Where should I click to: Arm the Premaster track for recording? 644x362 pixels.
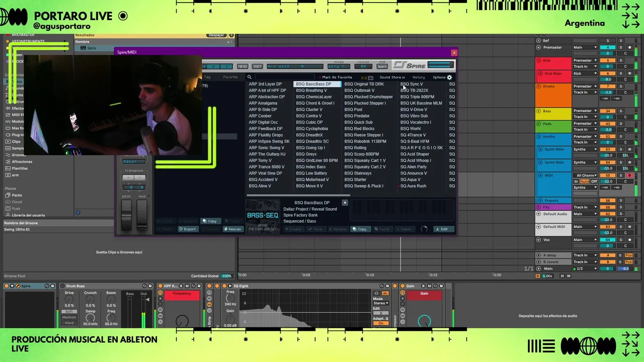pos(629,47)
